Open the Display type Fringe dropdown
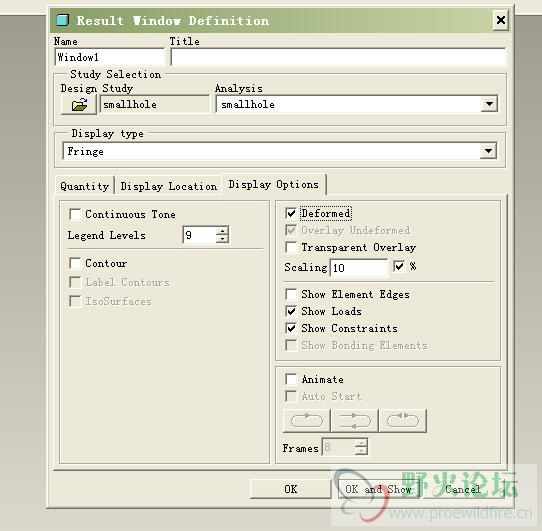The image size is (542, 531). (488, 151)
